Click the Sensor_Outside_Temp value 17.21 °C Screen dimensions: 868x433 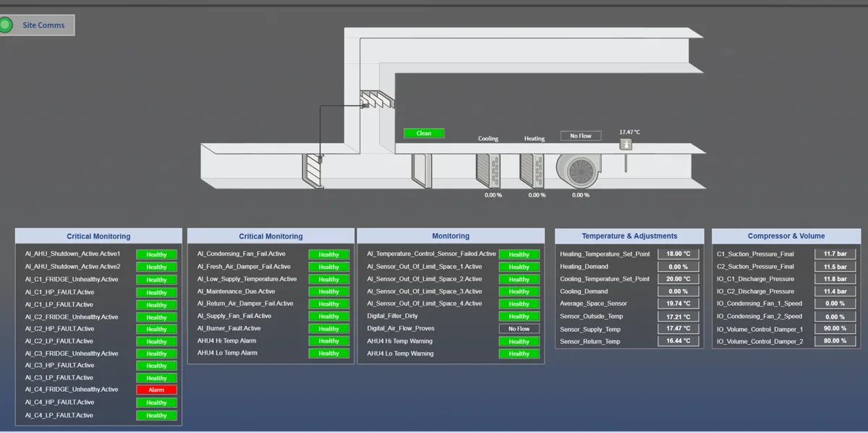click(x=678, y=317)
